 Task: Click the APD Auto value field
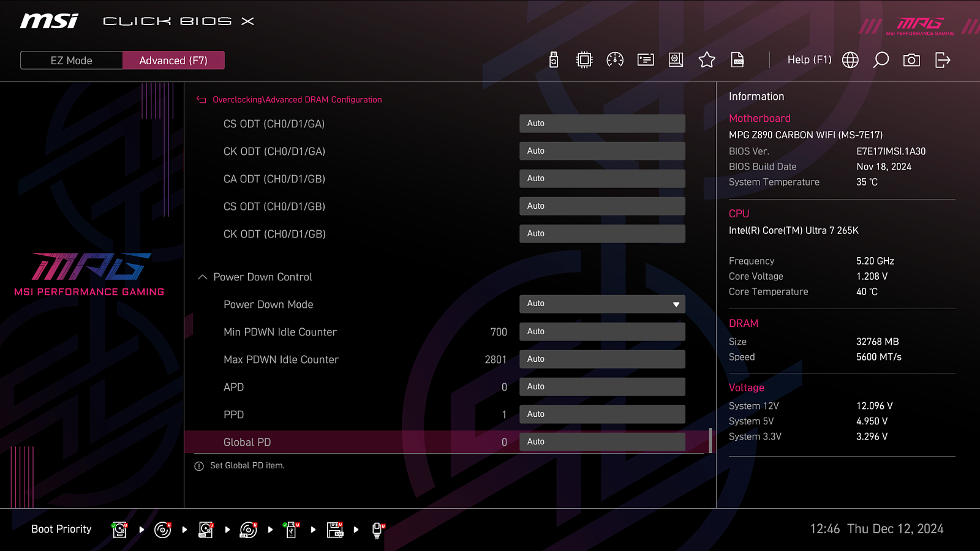pos(602,387)
